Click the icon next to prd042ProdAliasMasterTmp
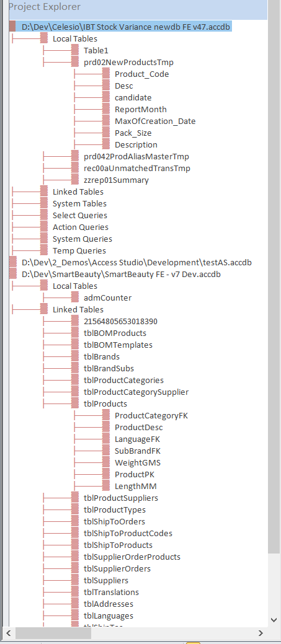The image size is (281, 644). click(x=75, y=156)
